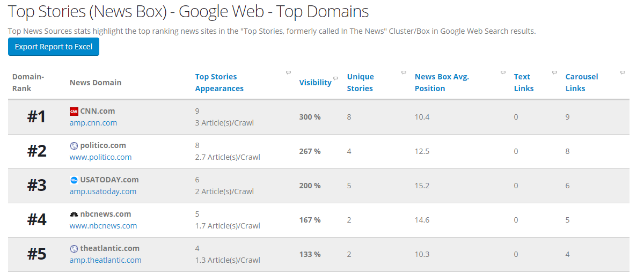Image resolution: width=644 pixels, height=273 pixels.
Task: Open the amp.theatlantic.com link
Action: [x=106, y=260]
